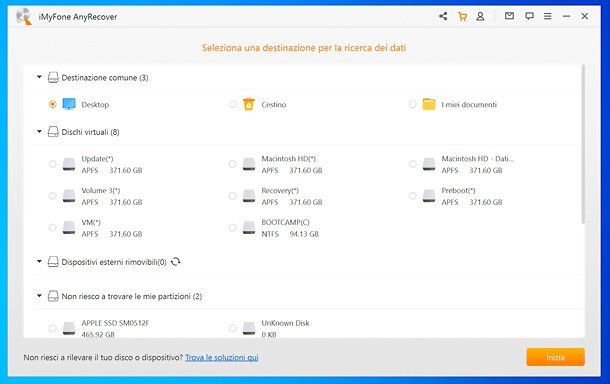Image resolution: width=610 pixels, height=384 pixels.
Task: Collapse the Dischi virtuali section arrow
Action: 39,132
